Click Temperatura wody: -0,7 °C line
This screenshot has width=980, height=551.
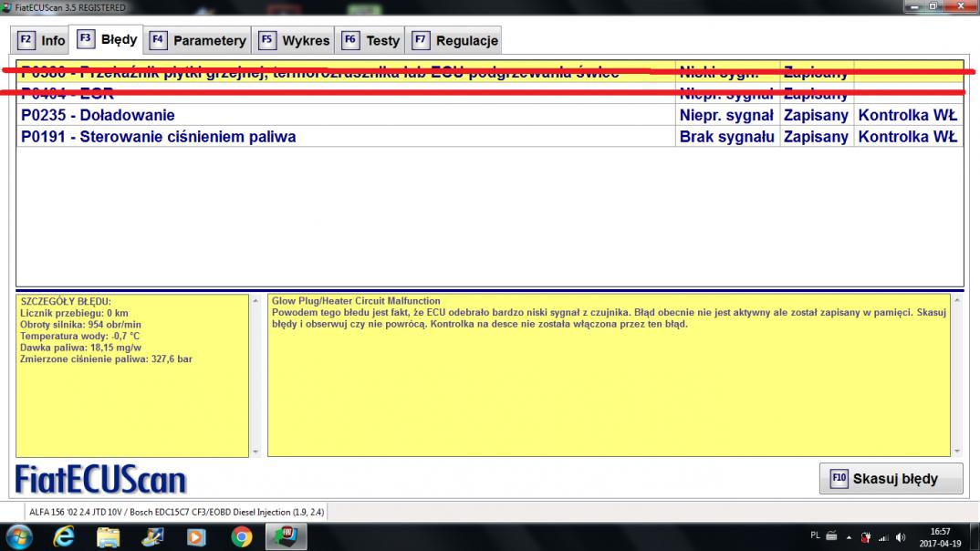[x=79, y=336]
